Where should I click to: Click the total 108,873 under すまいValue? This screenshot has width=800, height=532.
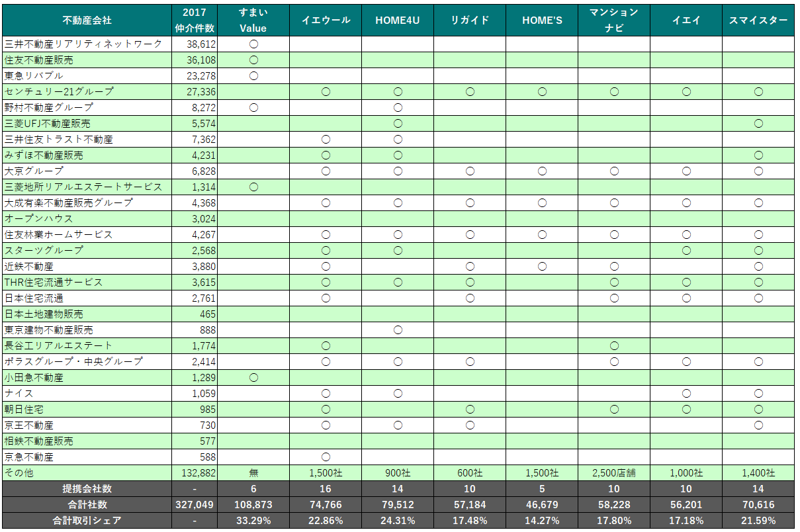coord(253,505)
